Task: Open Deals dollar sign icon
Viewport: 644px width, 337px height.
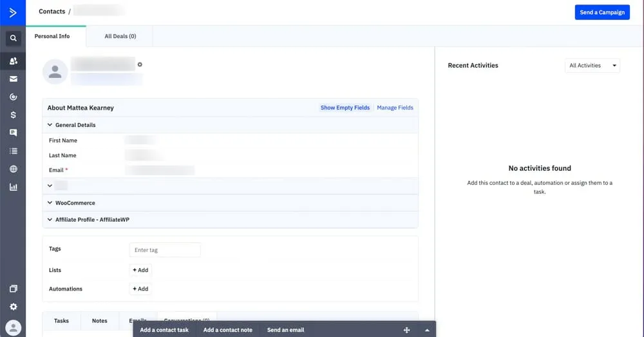Action: coord(13,115)
